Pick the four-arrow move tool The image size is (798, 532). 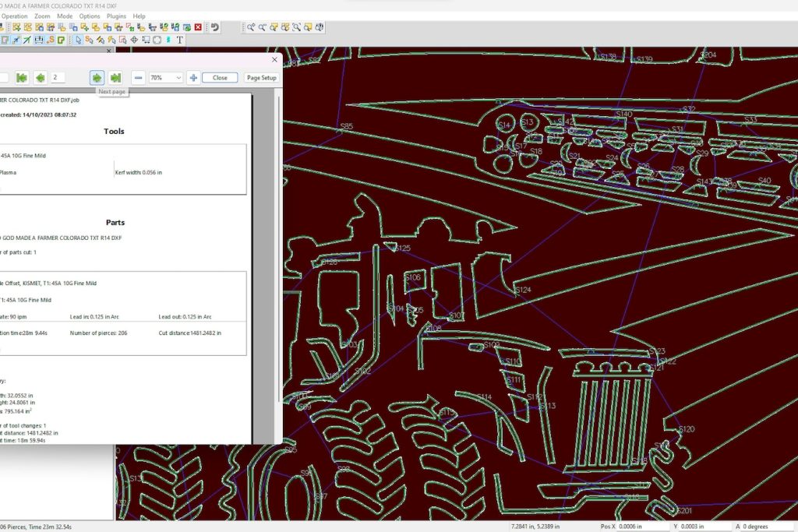[x=134, y=40]
